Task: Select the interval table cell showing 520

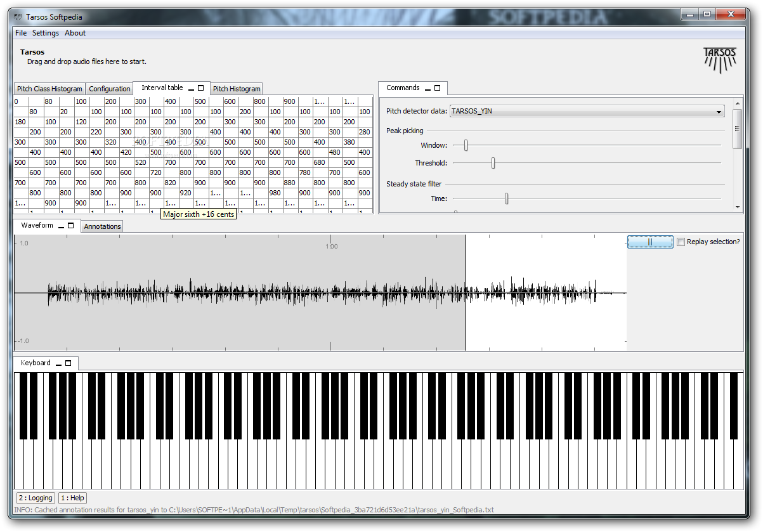Action: (x=141, y=162)
